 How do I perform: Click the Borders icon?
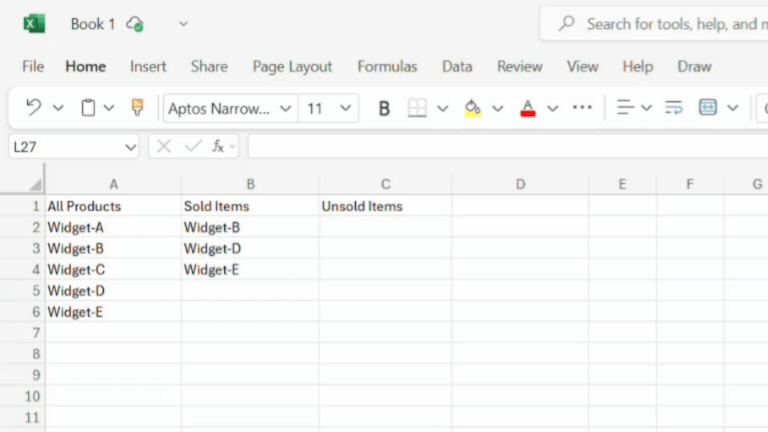pos(417,108)
